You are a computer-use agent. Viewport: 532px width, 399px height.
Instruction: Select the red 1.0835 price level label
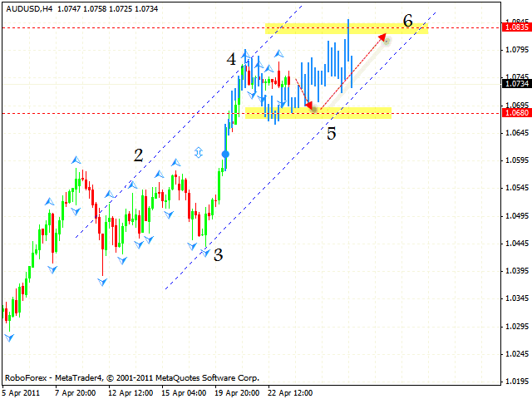[x=517, y=27]
